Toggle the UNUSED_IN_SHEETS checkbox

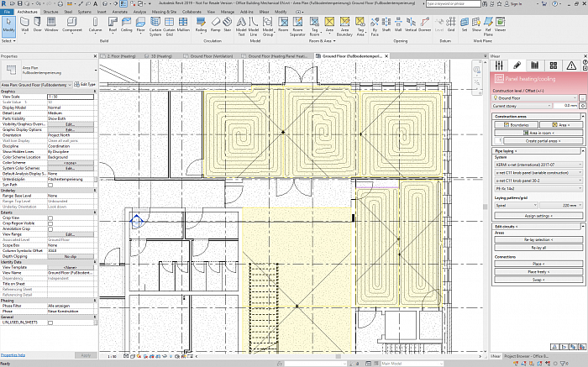click(50, 322)
